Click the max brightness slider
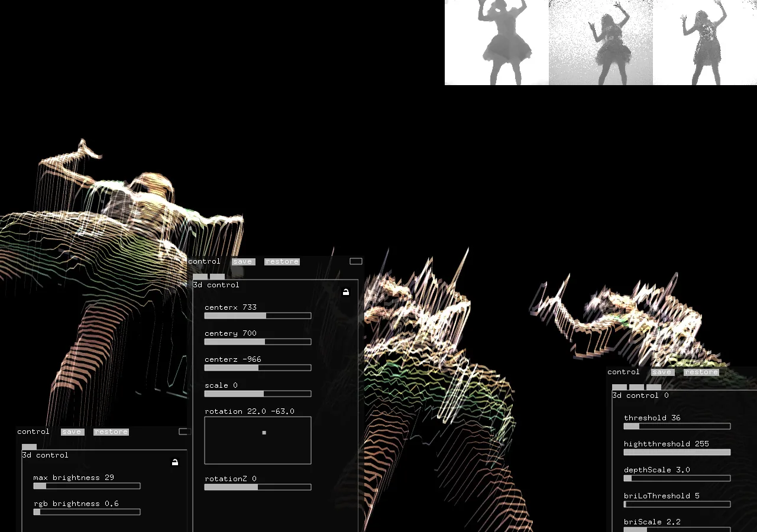The height and width of the screenshot is (532, 757). 86,486
